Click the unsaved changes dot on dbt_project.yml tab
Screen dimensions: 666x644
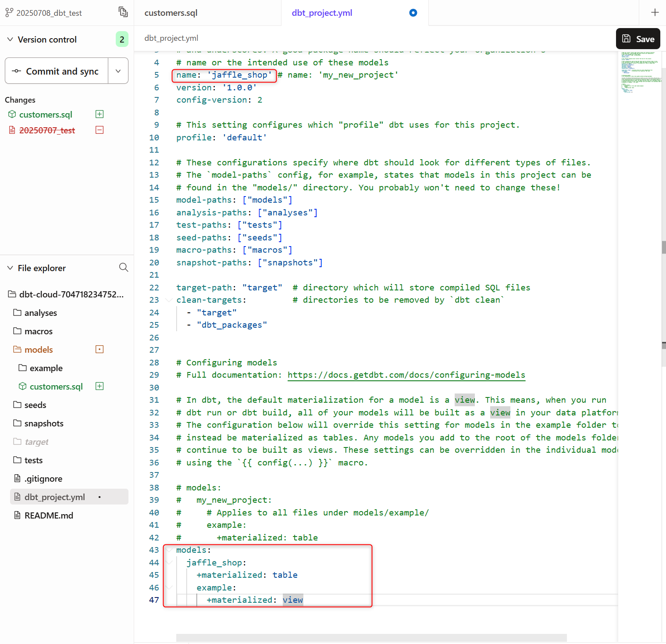[x=413, y=13]
